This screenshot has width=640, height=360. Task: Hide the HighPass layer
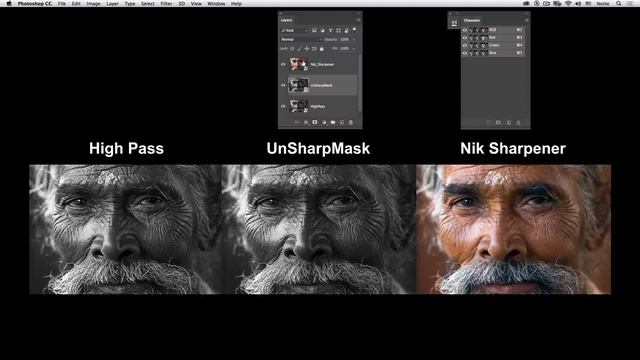tap(283, 106)
